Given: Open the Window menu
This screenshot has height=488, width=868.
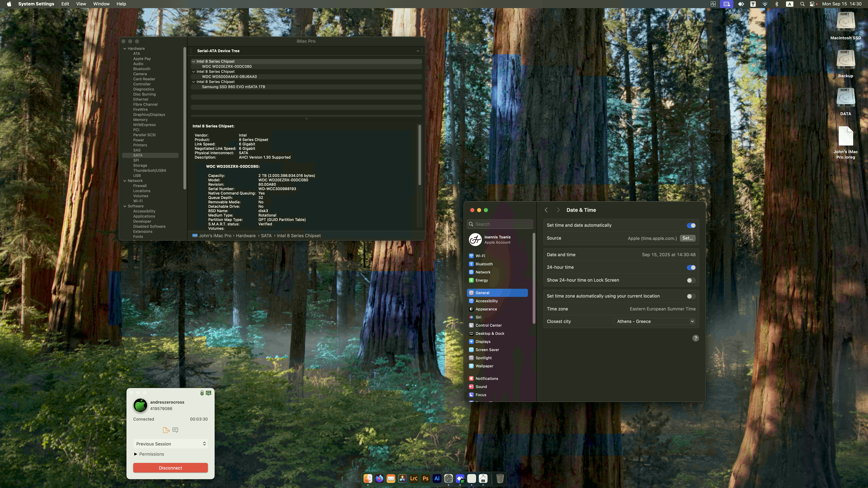Looking at the screenshot, I should click(101, 4).
